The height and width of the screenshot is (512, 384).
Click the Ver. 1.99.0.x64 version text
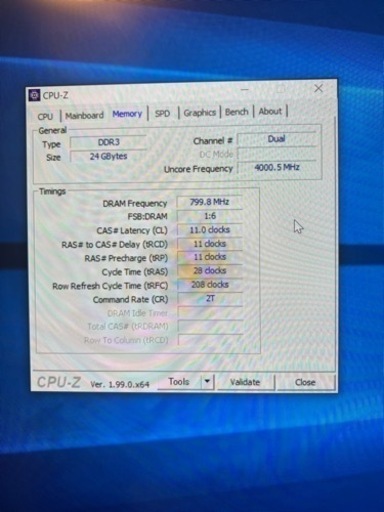(x=120, y=384)
